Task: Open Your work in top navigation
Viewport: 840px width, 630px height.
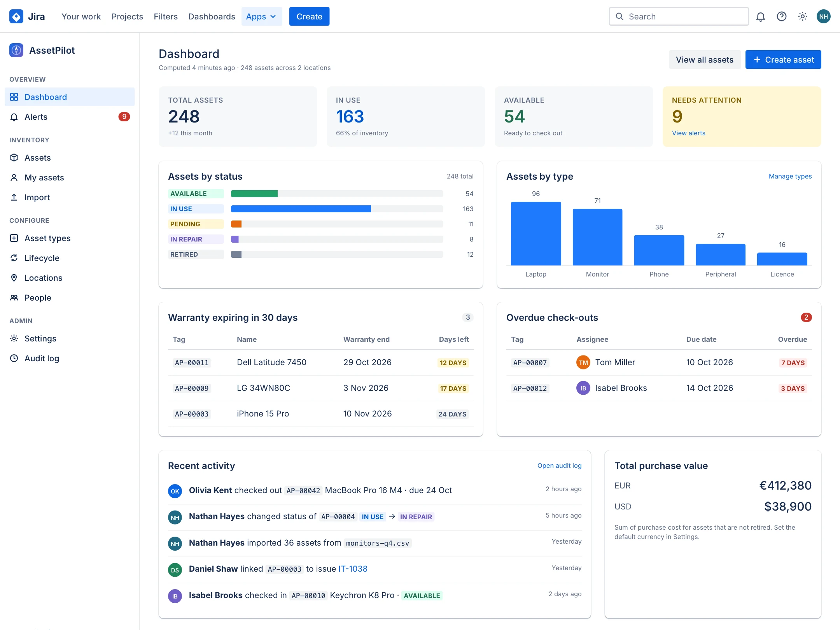Action: [81, 16]
